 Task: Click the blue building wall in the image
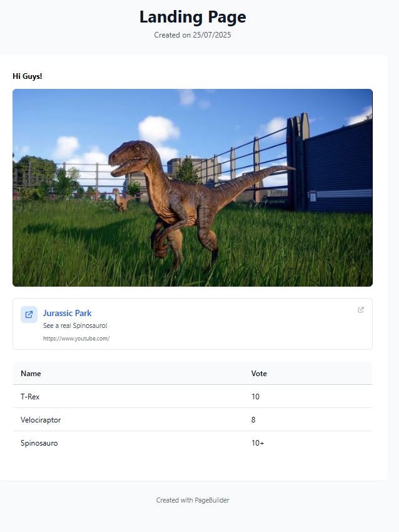tap(338, 166)
